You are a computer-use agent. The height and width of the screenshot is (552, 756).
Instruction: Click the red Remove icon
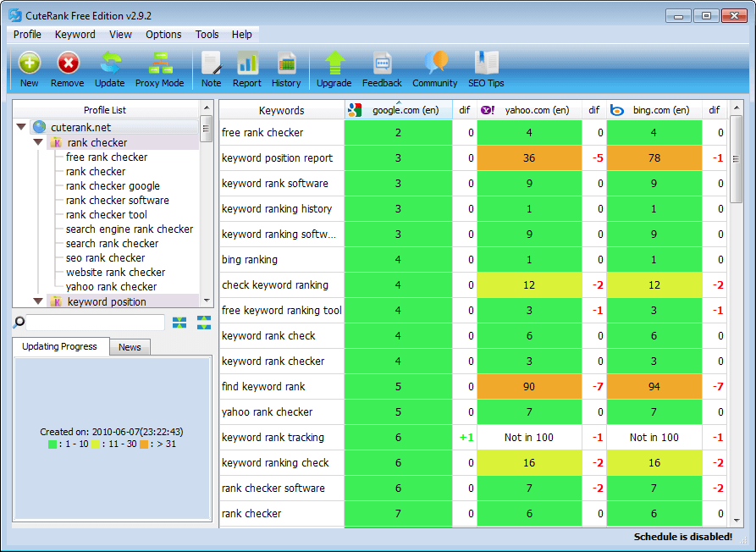(x=68, y=63)
